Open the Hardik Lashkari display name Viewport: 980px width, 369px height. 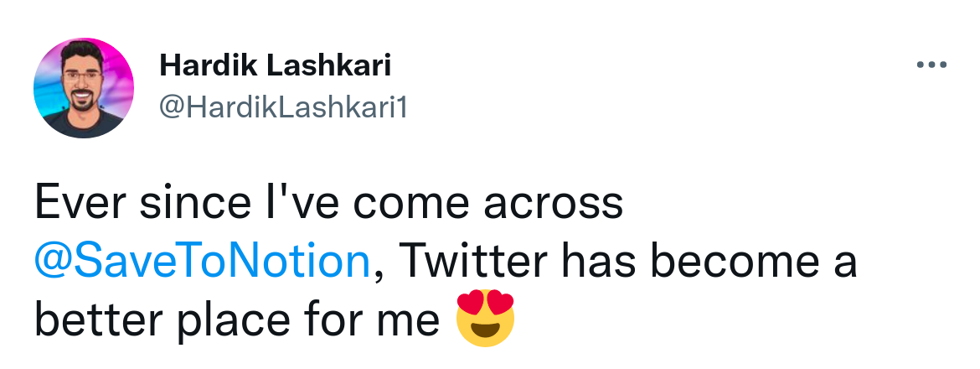(276, 65)
